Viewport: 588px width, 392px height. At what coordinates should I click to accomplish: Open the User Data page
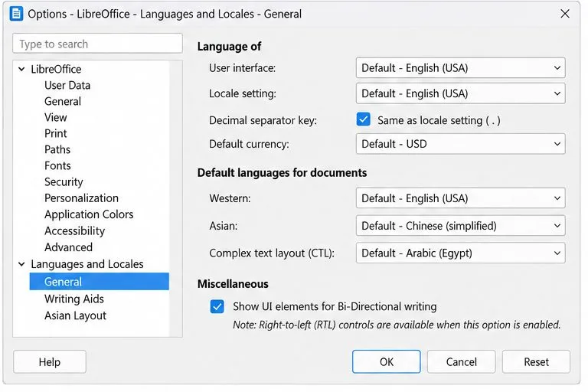[x=67, y=85]
